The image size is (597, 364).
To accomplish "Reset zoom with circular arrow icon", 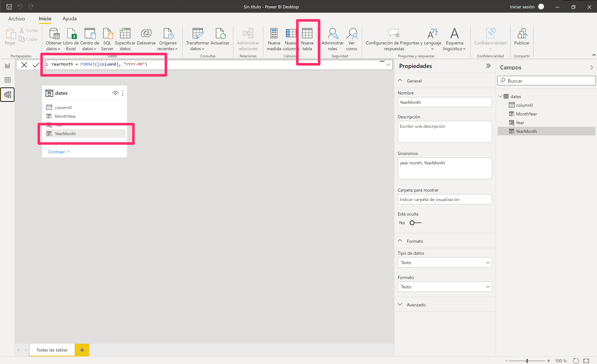I will point(576,361).
